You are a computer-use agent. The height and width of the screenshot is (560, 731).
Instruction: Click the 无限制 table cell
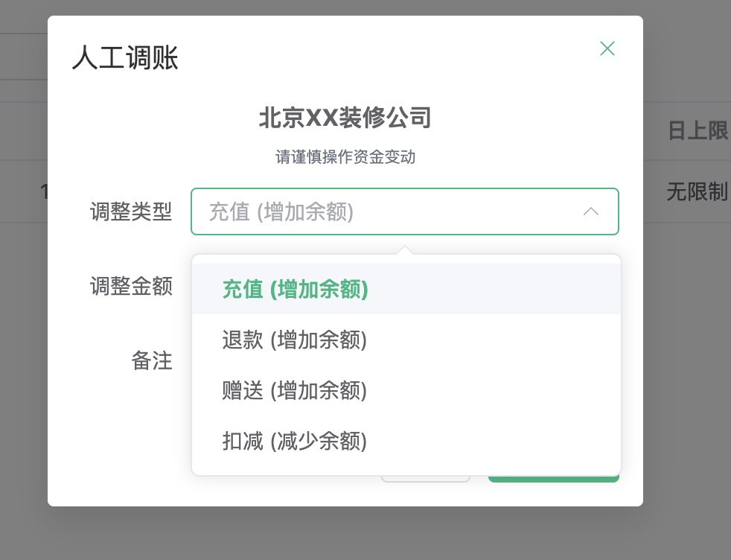coord(697,192)
